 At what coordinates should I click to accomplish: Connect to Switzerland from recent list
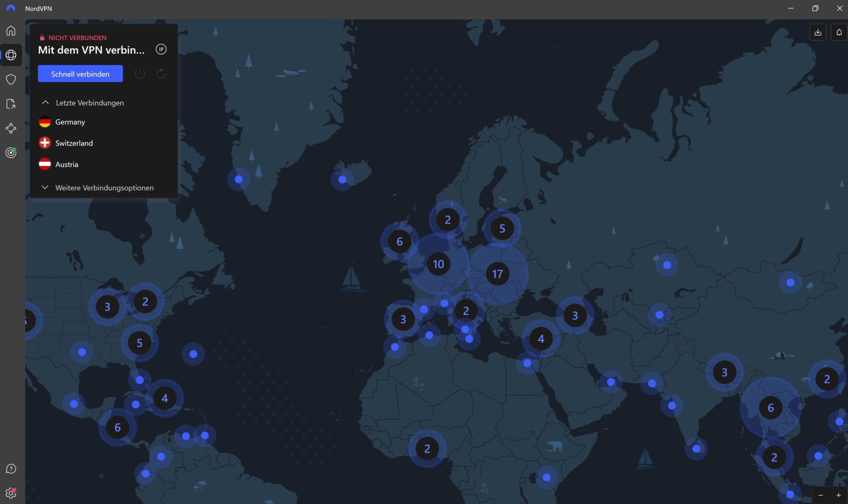104,143
